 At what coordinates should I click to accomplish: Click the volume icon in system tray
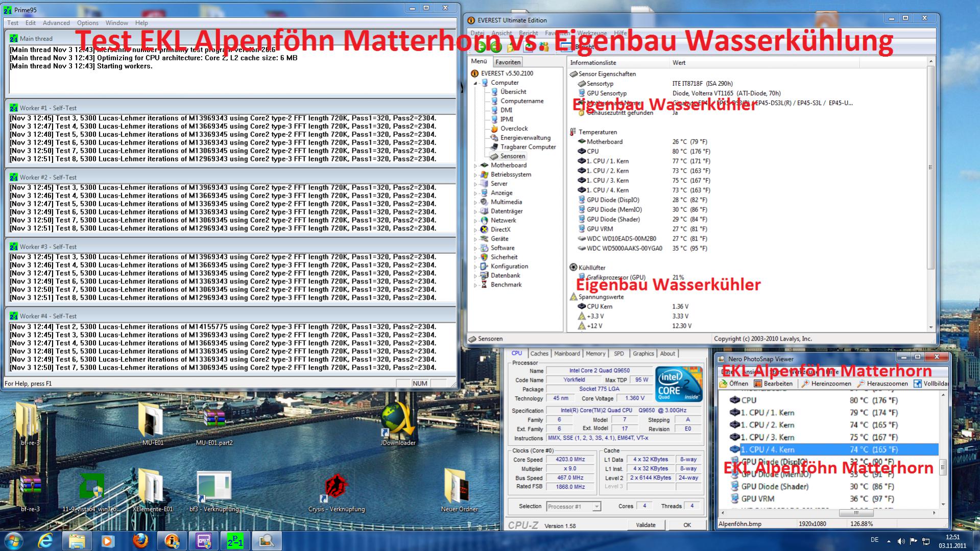tap(901, 541)
